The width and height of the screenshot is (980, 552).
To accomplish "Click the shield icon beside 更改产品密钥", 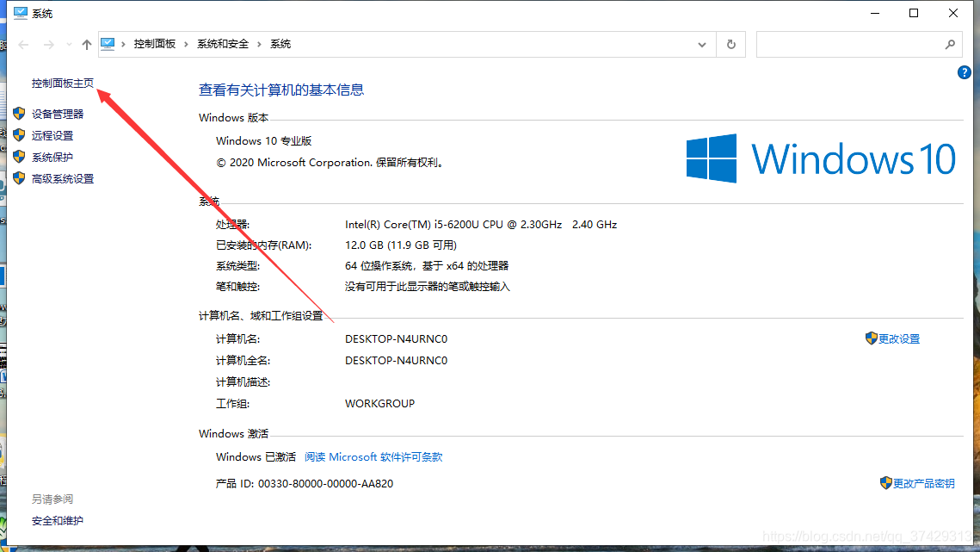I will 885,483.
